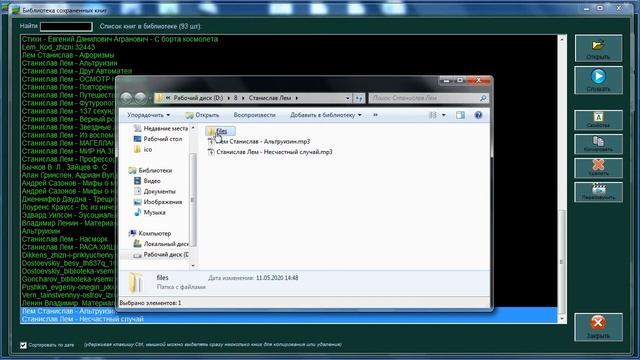
Task: Open Изображения library in sidebar
Action: pyautogui.click(x=158, y=202)
